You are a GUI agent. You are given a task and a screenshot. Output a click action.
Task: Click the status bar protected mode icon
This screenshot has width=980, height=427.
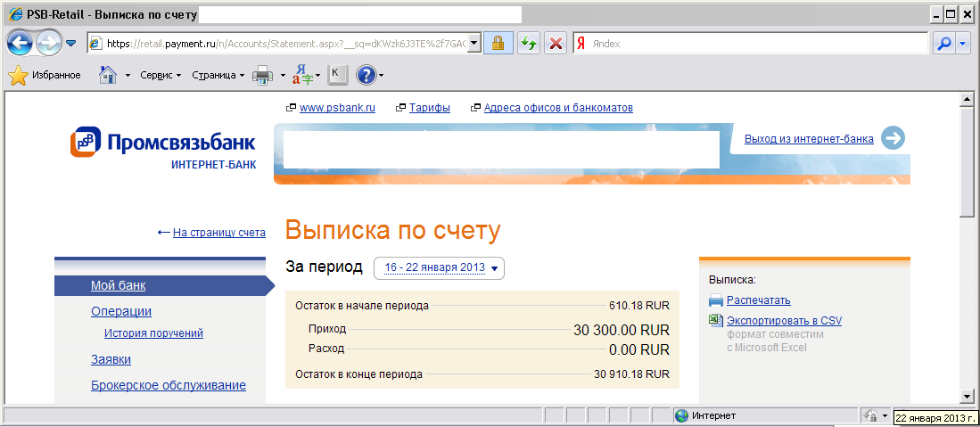coord(869,415)
